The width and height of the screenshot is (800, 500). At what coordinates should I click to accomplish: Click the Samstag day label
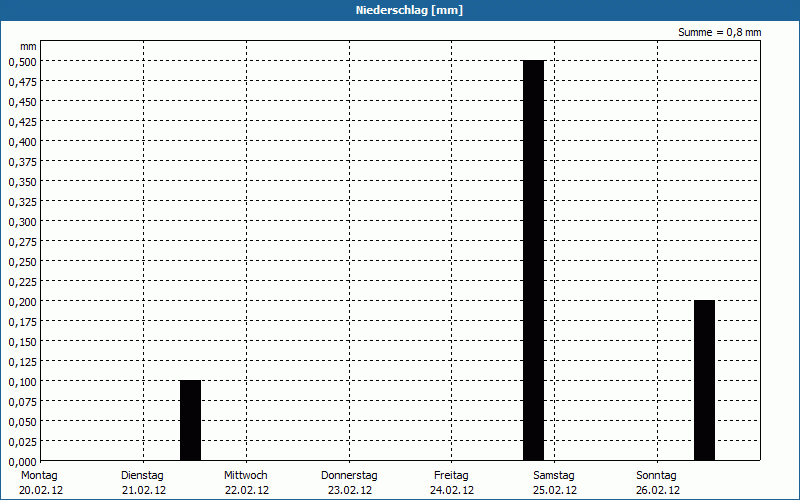pyautogui.click(x=554, y=475)
